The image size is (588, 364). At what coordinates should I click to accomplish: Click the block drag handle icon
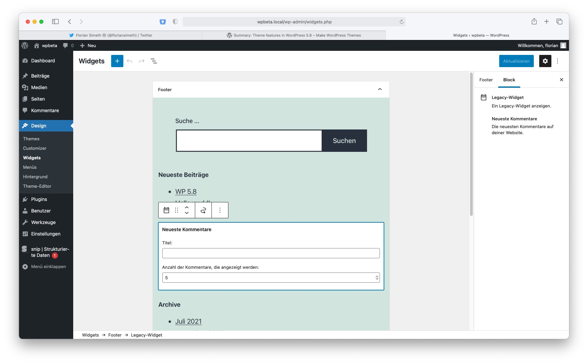coord(177,210)
